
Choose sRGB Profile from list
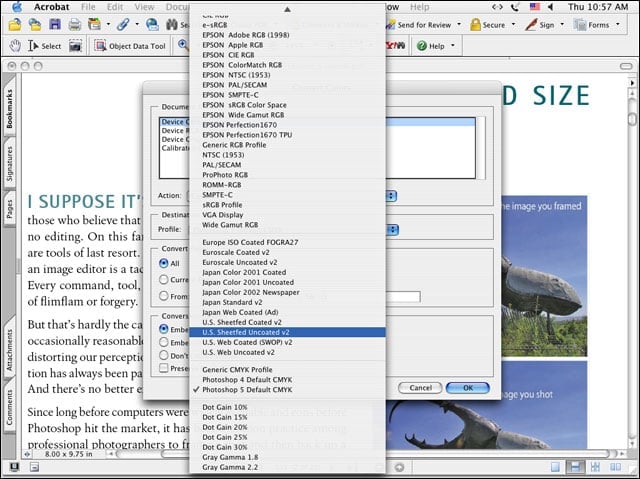click(287, 205)
